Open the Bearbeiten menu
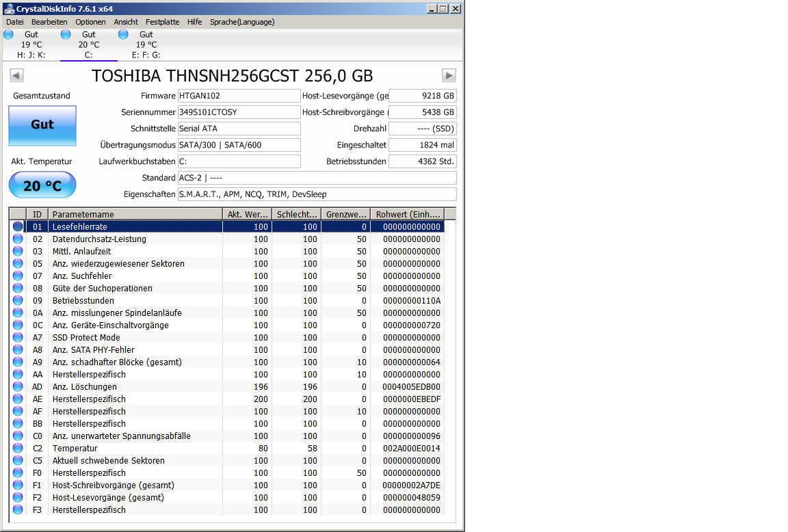This screenshot has width=788, height=532. pyautogui.click(x=49, y=22)
